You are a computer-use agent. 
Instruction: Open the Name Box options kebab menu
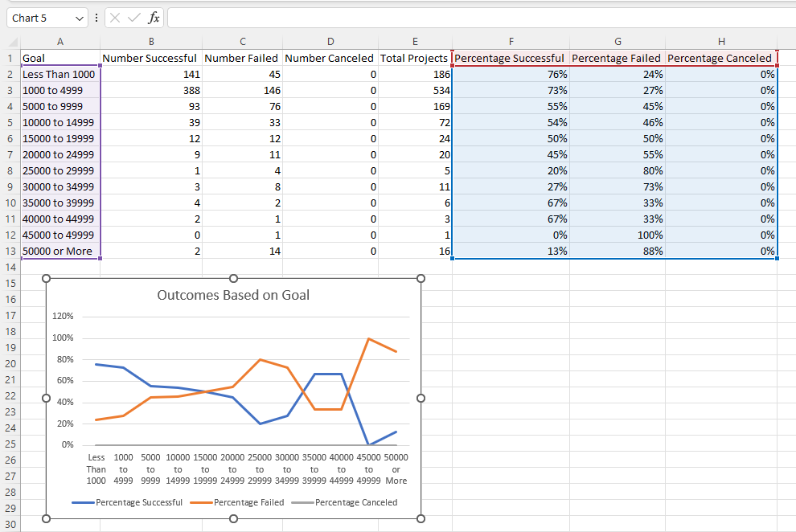point(96,18)
